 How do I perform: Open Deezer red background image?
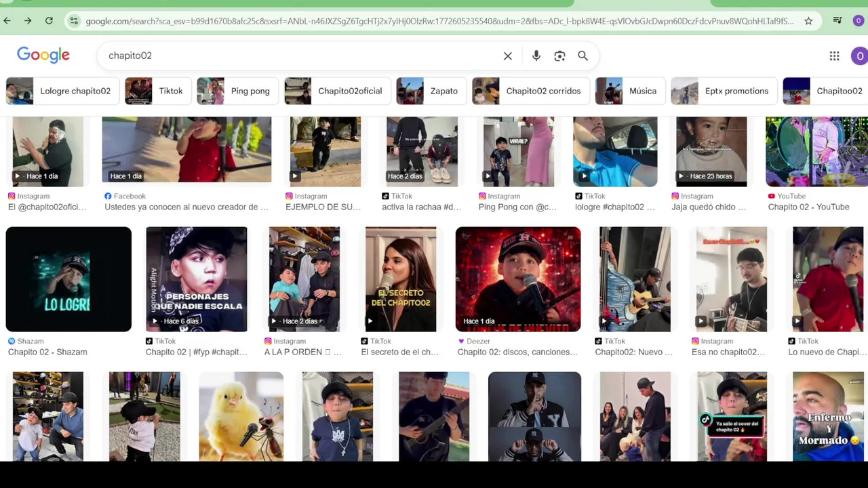point(518,279)
